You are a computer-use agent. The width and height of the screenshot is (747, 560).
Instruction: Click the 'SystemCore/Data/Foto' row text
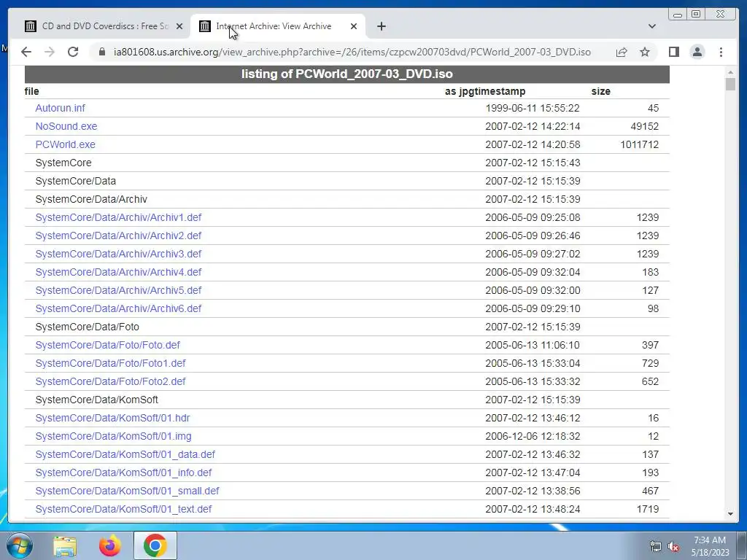88,327
